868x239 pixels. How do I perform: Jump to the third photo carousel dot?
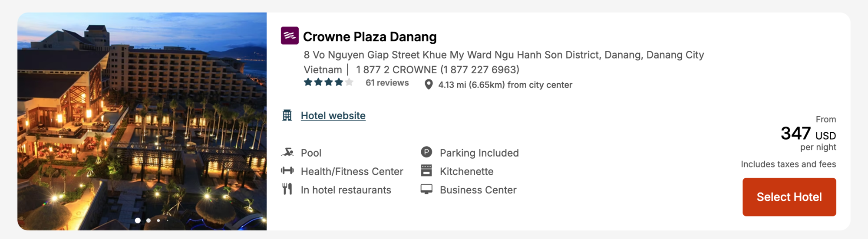(158, 220)
